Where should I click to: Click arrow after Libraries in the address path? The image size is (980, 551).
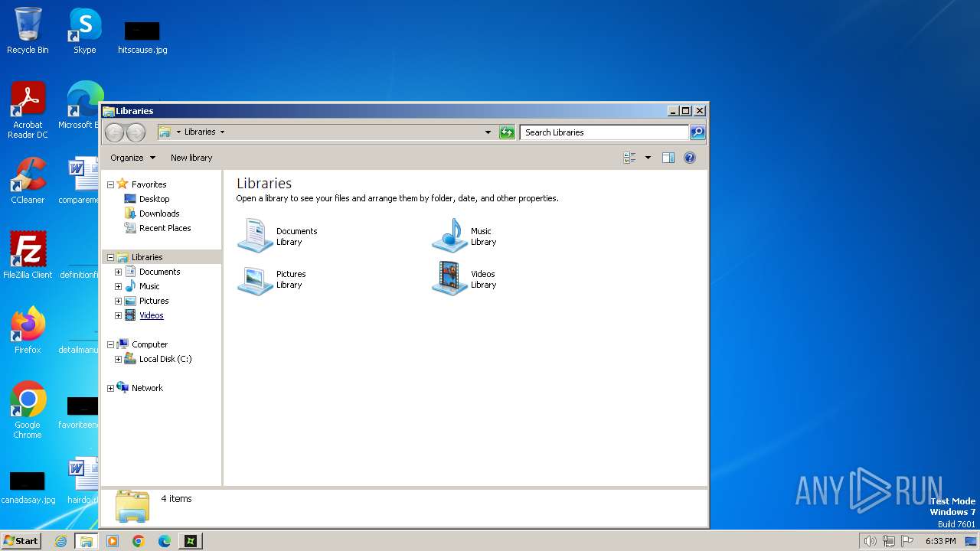point(223,132)
